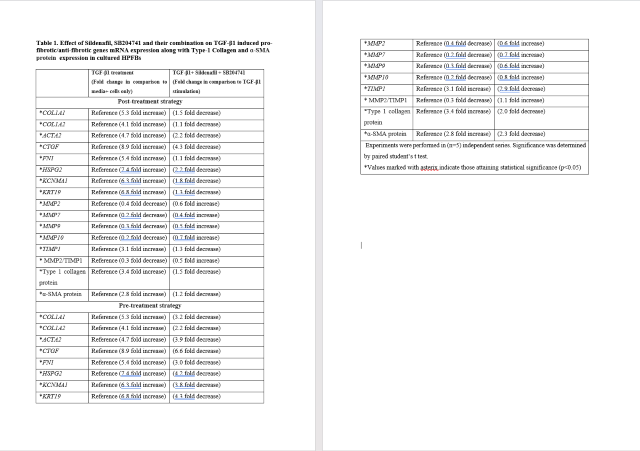Click 'Reference (6.8 fold increase)' under Pre-treatment strategy
This screenshot has height=451, width=640.
pyautogui.click(x=129, y=396)
